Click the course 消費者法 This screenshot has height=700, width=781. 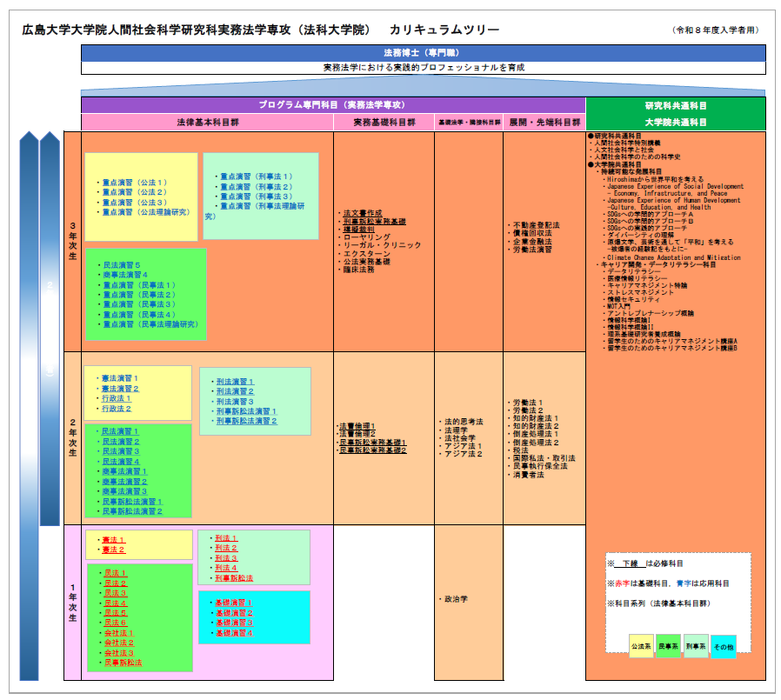coord(529,475)
